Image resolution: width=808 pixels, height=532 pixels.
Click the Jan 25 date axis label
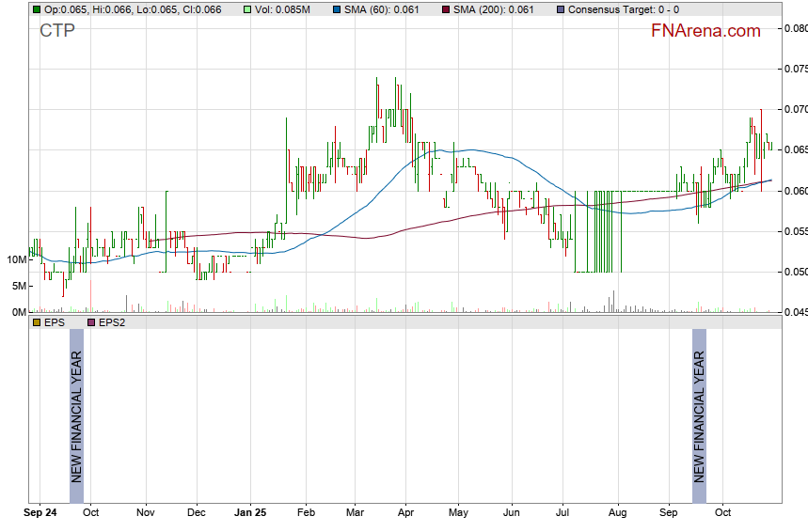[250, 513]
